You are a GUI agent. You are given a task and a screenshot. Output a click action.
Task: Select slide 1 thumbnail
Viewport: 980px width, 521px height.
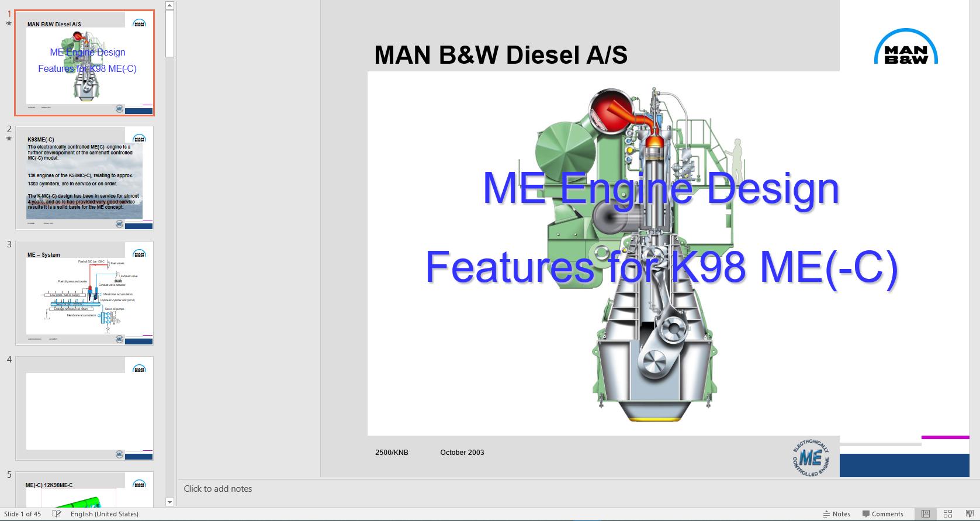click(x=85, y=63)
